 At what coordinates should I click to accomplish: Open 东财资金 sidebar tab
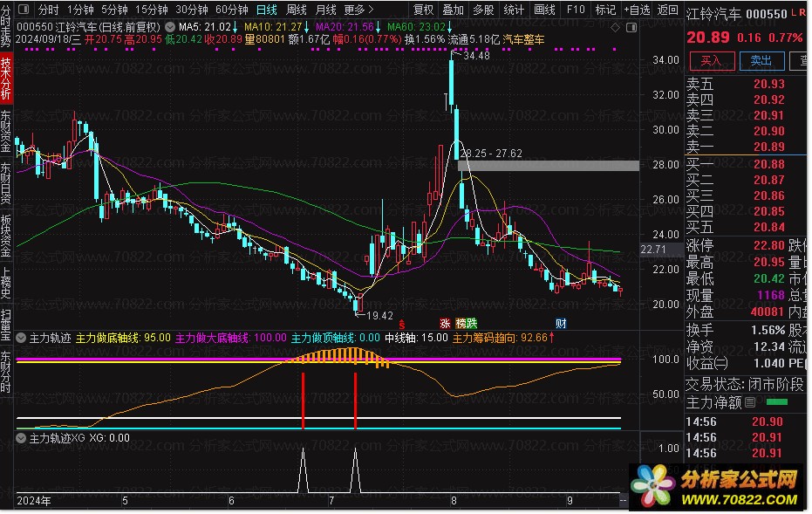[6, 131]
